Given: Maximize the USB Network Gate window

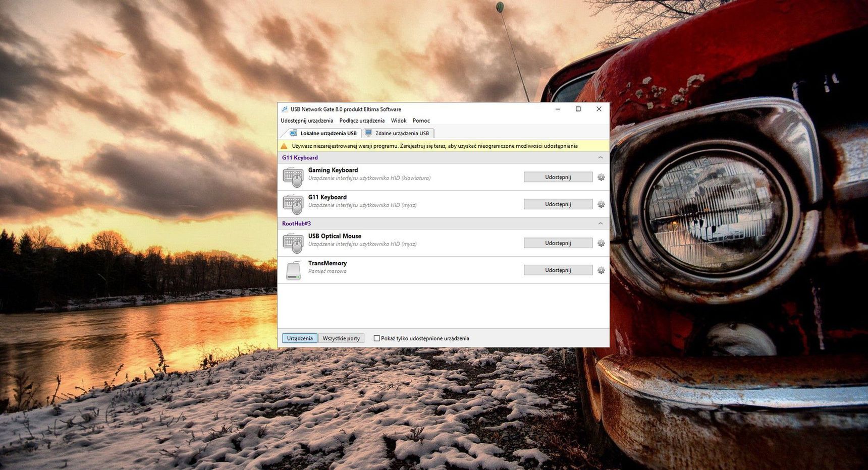Looking at the screenshot, I should (578, 109).
